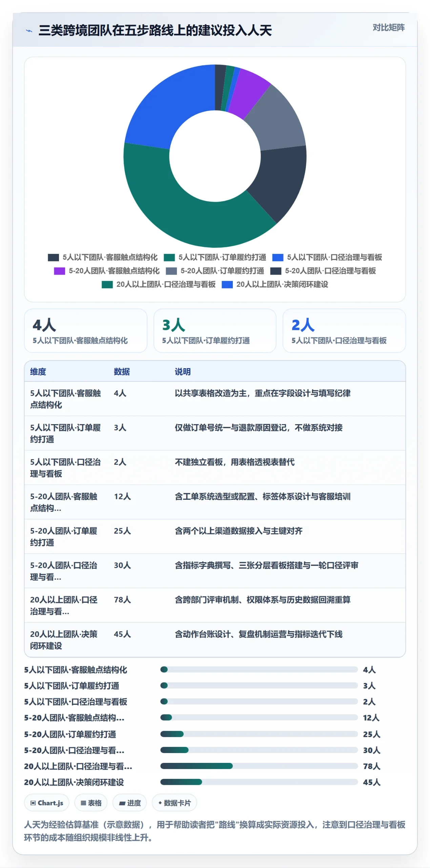The image size is (430, 868).
Task: Toggle purple legend swatch 5-20人团队·客服触点结构化
Action: point(59,271)
